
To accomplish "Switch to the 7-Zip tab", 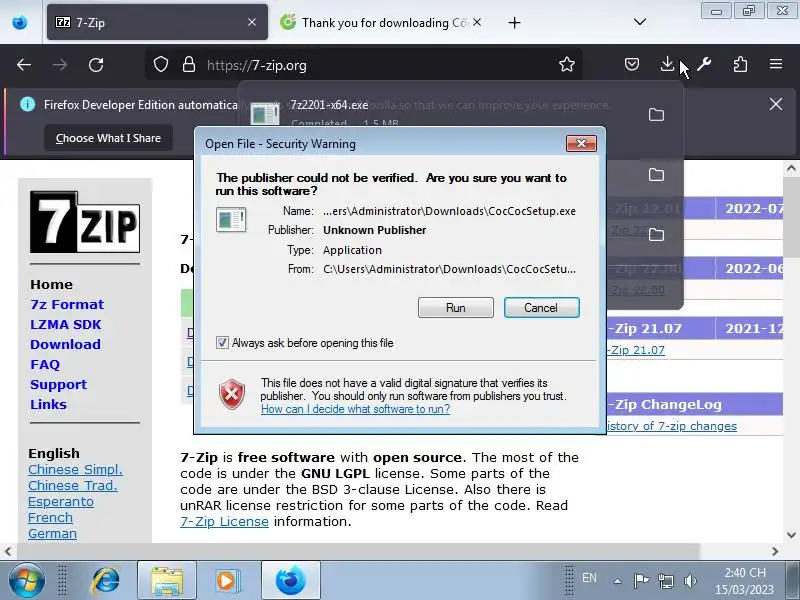I will coord(157,22).
